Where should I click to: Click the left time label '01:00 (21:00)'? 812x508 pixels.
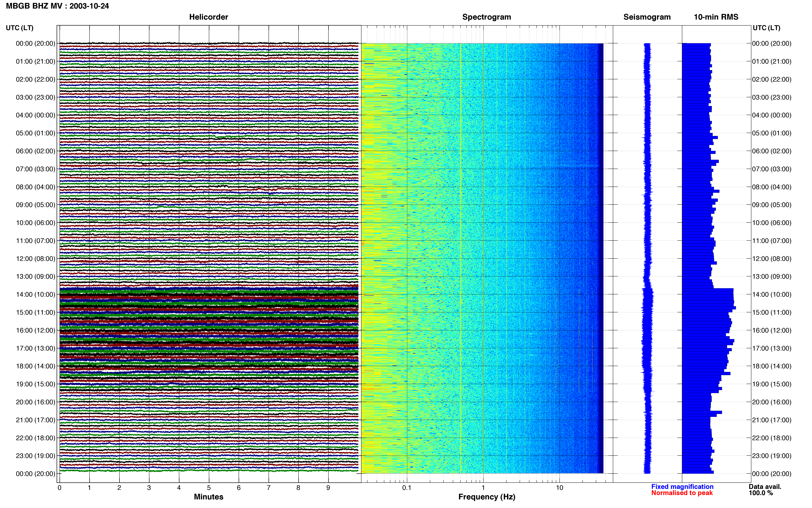pyautogui.click(x=36, y=61)
